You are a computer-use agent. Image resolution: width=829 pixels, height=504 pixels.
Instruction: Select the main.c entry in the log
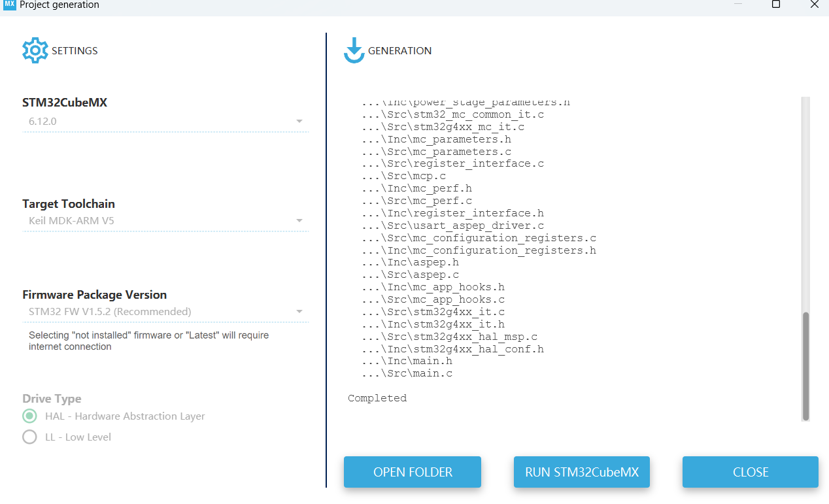tap(405, 373)
